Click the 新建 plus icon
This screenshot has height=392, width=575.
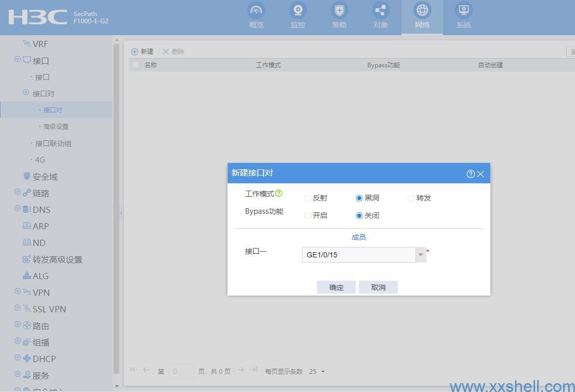point(135,52)
